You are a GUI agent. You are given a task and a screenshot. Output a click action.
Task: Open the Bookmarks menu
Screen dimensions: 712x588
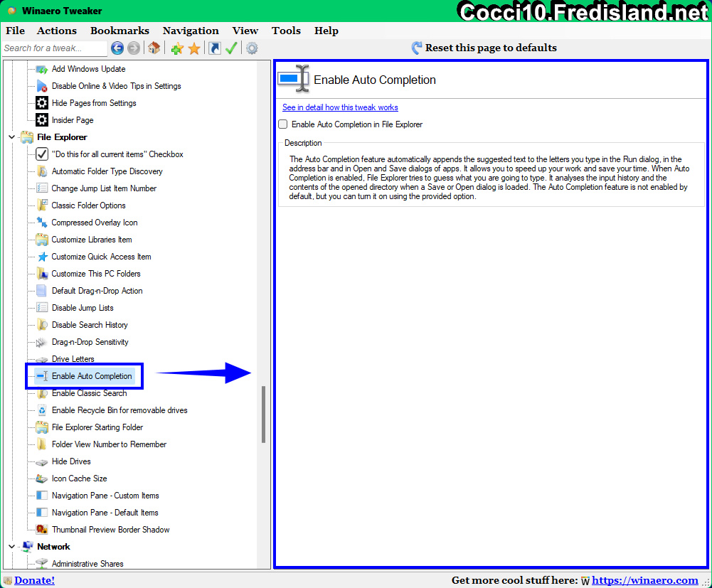[119, 31]
